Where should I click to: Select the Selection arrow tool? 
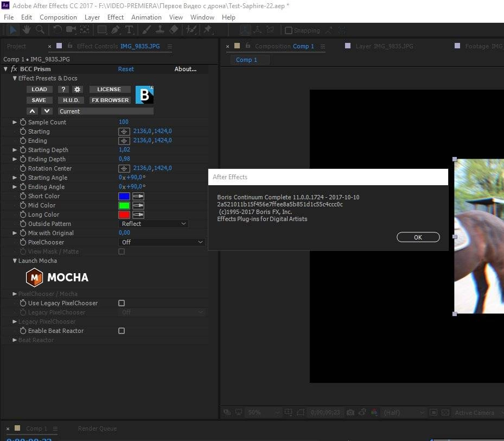click(13, 30)
